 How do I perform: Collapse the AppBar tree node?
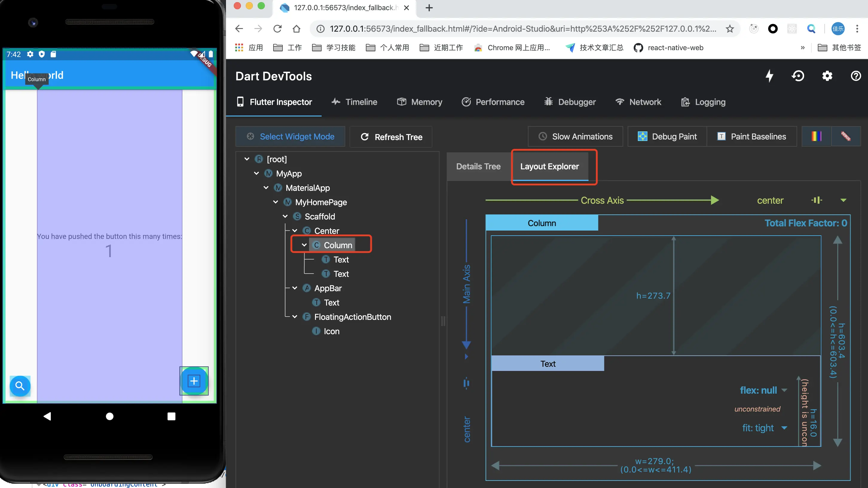coord(295,288)
